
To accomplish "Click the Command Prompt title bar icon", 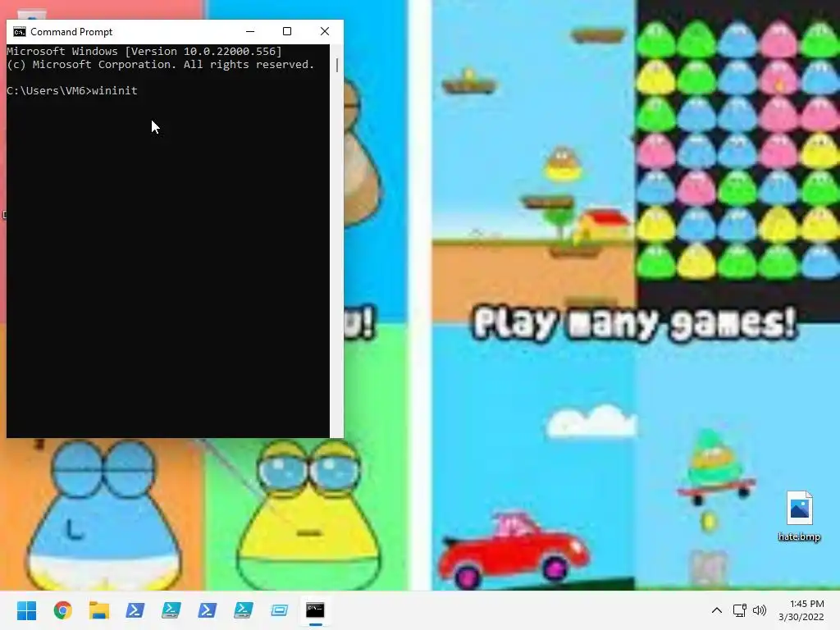I will [x=20, y=32].
